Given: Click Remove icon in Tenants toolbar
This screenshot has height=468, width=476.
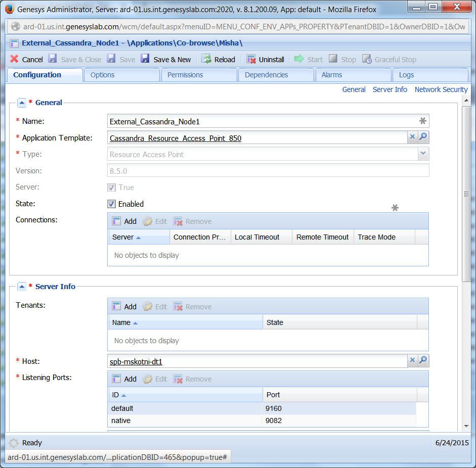Looking at the screenshot, I should coord(178,307).
